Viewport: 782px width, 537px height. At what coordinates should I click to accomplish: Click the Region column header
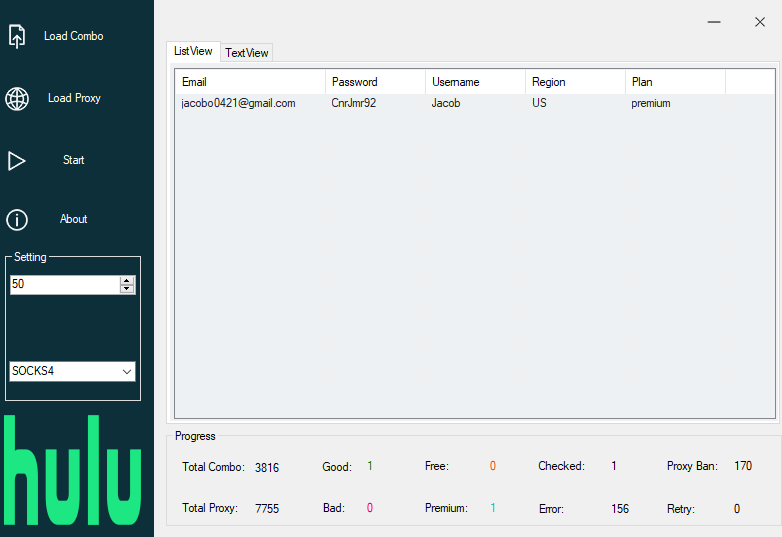pyautogui.click(x=576, y=82)
